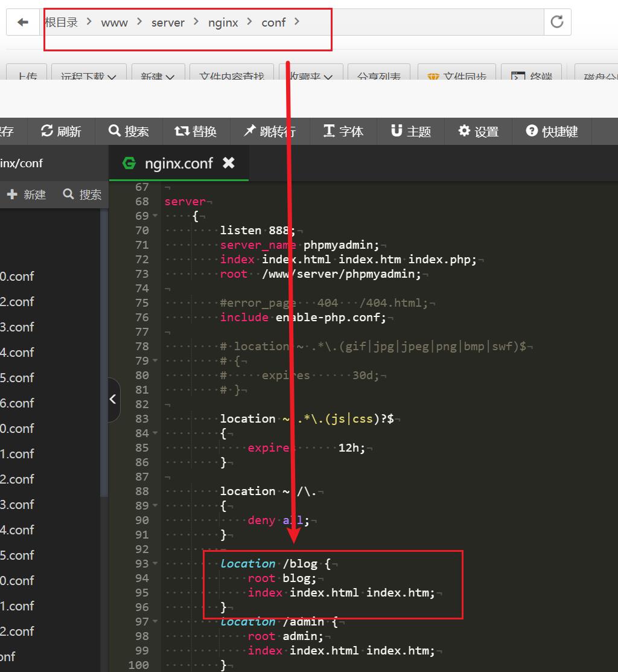
Task: Fold the /blog location block at line 93
Action: [155, 563]
